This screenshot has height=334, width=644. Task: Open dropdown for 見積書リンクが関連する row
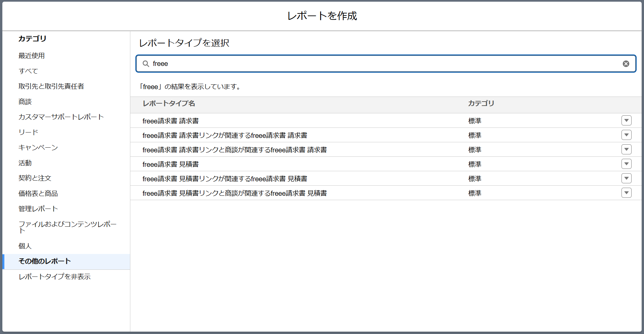pos(626,178)
